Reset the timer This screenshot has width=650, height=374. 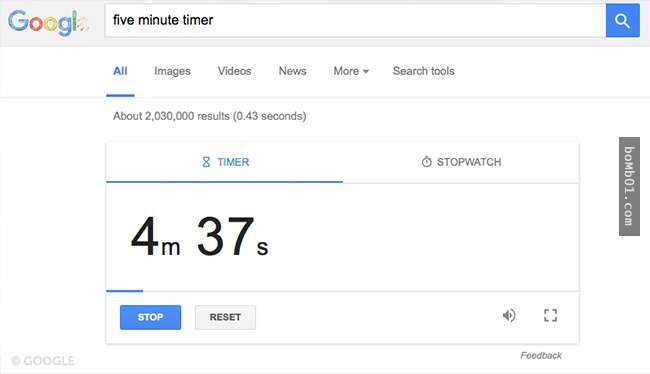pyautogui.click(x=225, y=317)
